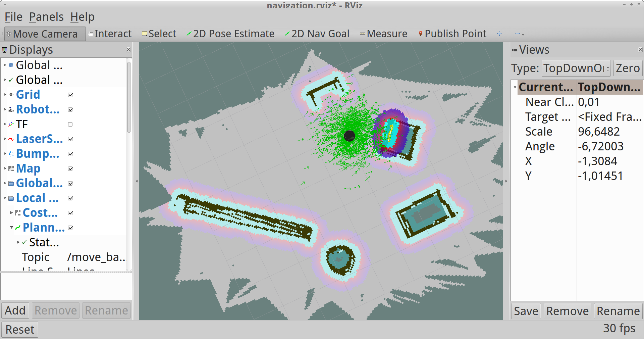Click the Displays panel vertical scrollbar
The width and height of the screenshot is (644, 339).
coord(129,97)
